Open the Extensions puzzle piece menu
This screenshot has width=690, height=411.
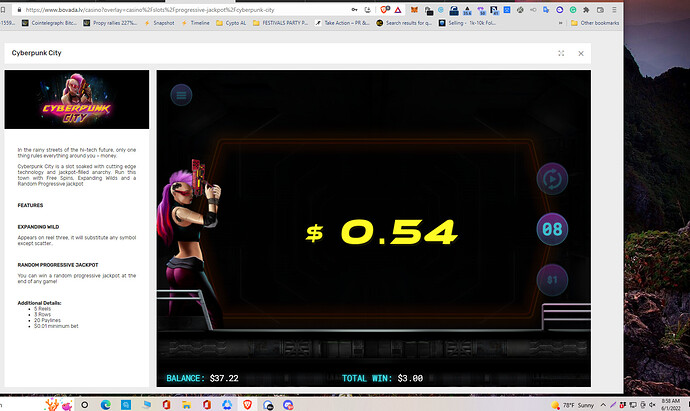coord(586,10)
